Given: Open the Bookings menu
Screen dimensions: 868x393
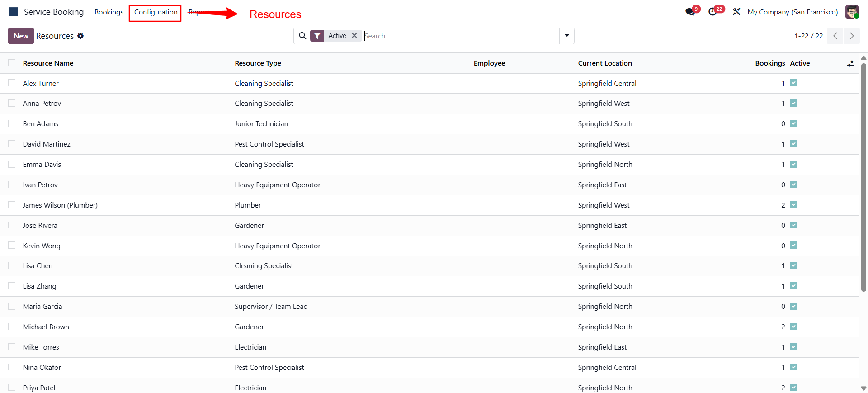Looking at the screenshot, I should pyautogui.click(x=109, y=12).
